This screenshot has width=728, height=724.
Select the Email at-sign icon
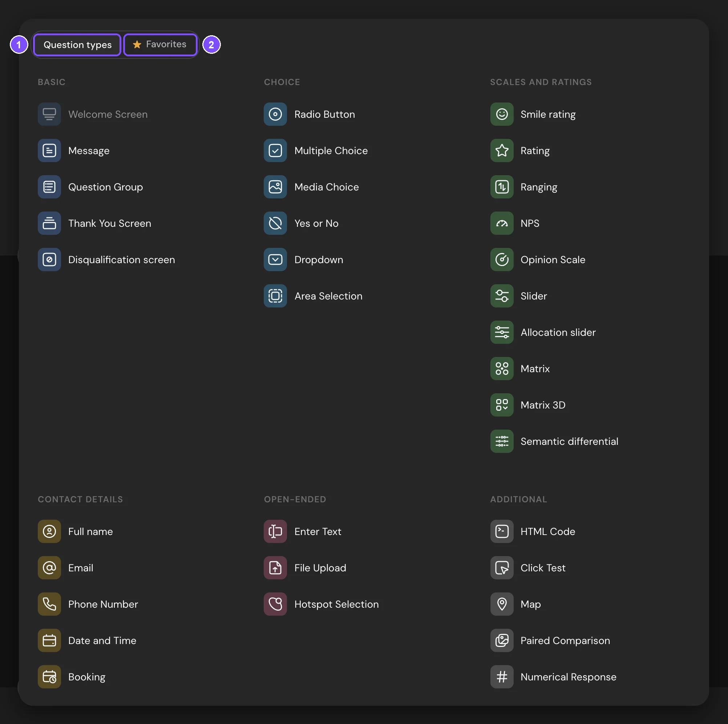[49, 567]
